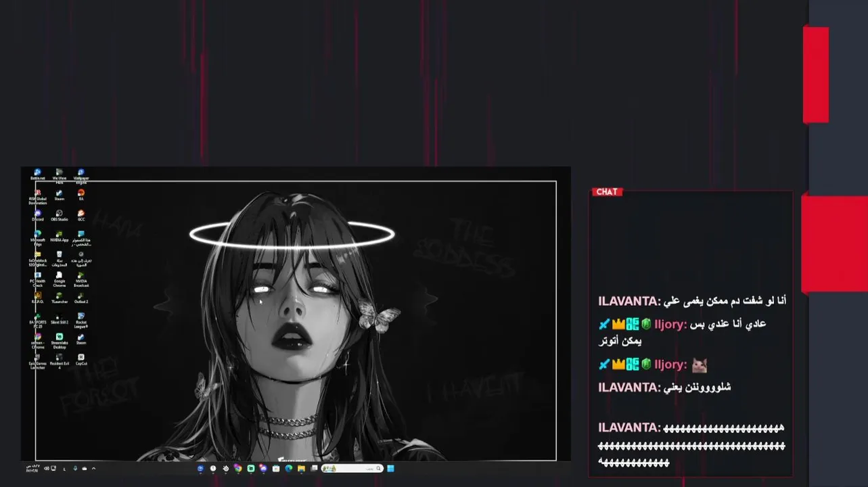Open the Epic Games Launcher shortcut
The height and width of the screenshot is (487, 868).
(37, 361)
